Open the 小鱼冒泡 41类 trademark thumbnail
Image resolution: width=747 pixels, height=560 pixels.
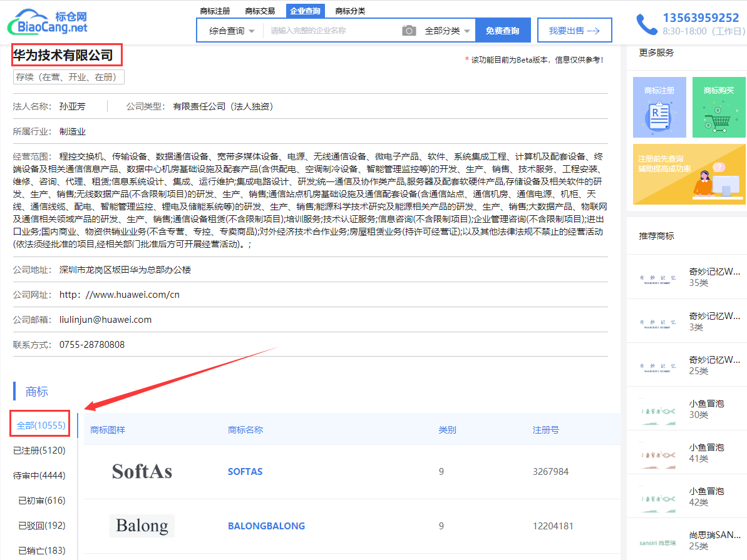(657, 456)
